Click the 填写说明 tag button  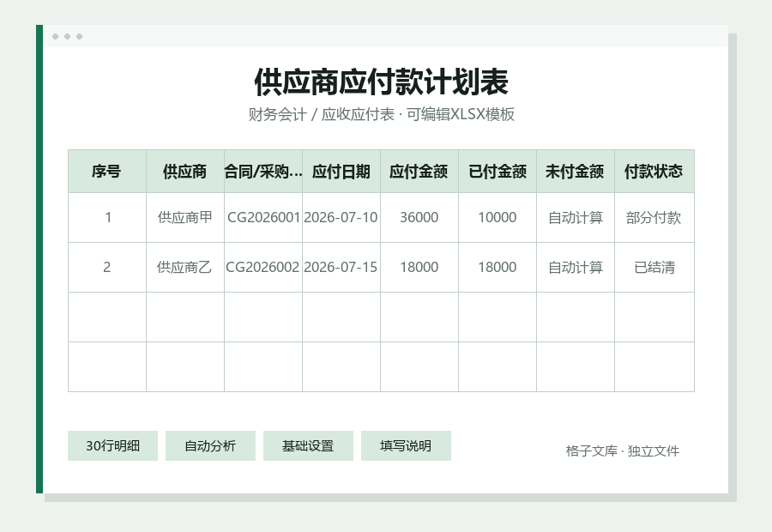[x=406, y=446]
